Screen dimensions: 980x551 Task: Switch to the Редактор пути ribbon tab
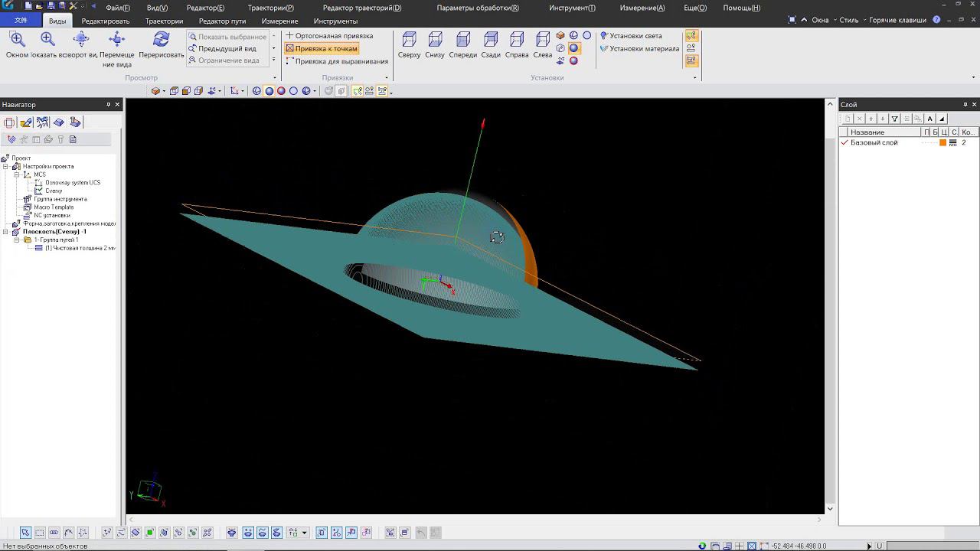[222, 21]
